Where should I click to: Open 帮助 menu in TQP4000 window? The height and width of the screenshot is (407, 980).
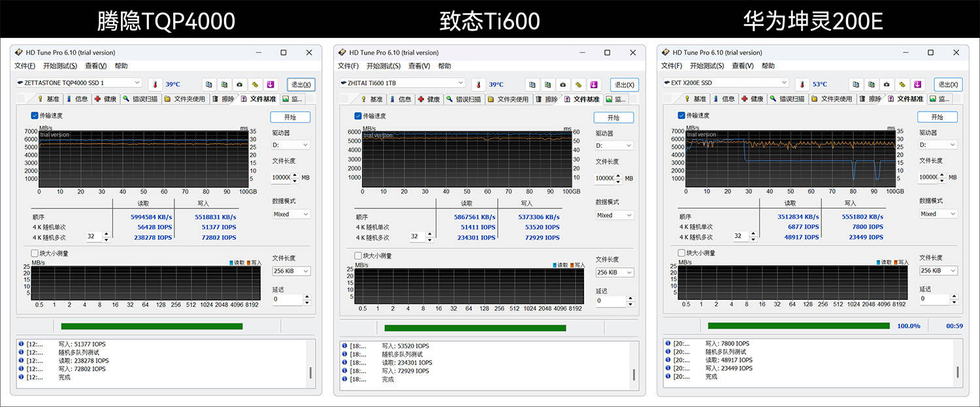tap(122, 66)
